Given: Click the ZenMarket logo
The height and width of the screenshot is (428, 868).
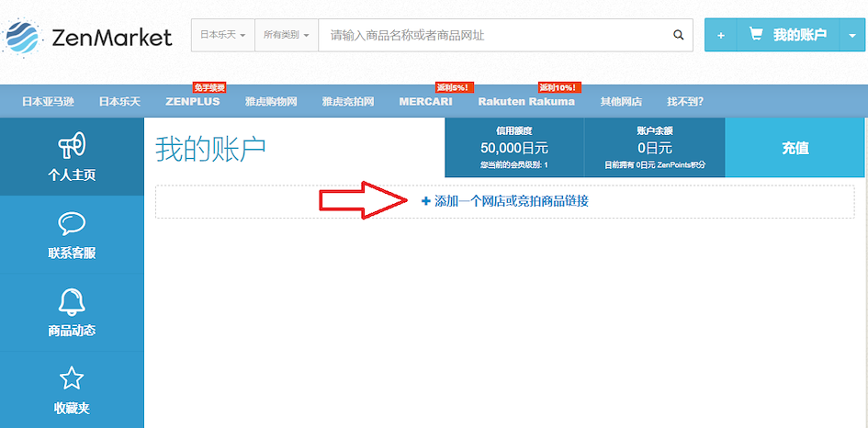Looking at the screenshot, I should [x=87, y=37].
